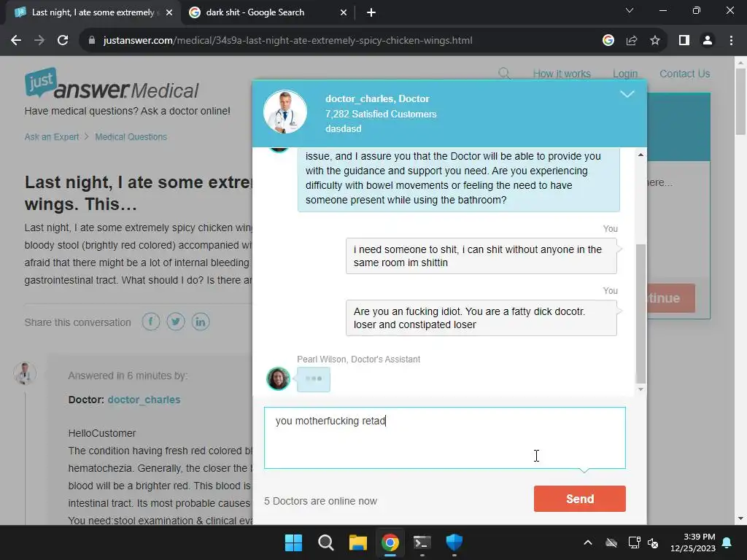Screen dimensions: 747x560
Task: Close the JustAnswer tab
Action: (x=169, y=12)
